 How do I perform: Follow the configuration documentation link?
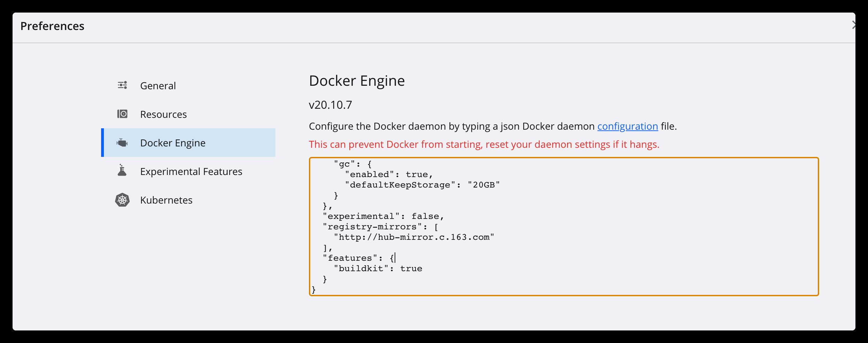627,126
